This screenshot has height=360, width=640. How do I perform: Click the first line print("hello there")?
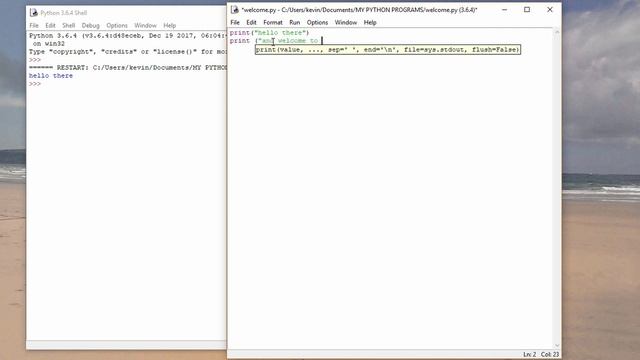click(269, 33)
